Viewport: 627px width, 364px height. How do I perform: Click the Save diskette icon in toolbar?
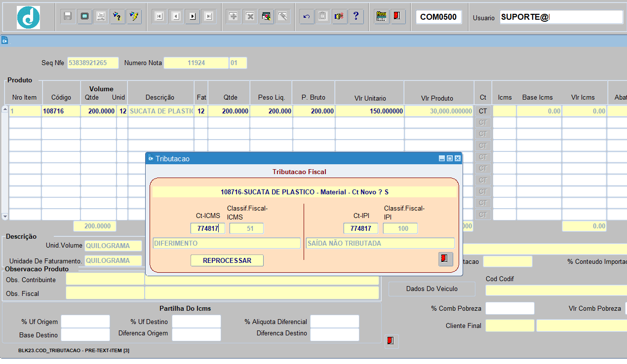pyautogui.click(x=68, y=16)
